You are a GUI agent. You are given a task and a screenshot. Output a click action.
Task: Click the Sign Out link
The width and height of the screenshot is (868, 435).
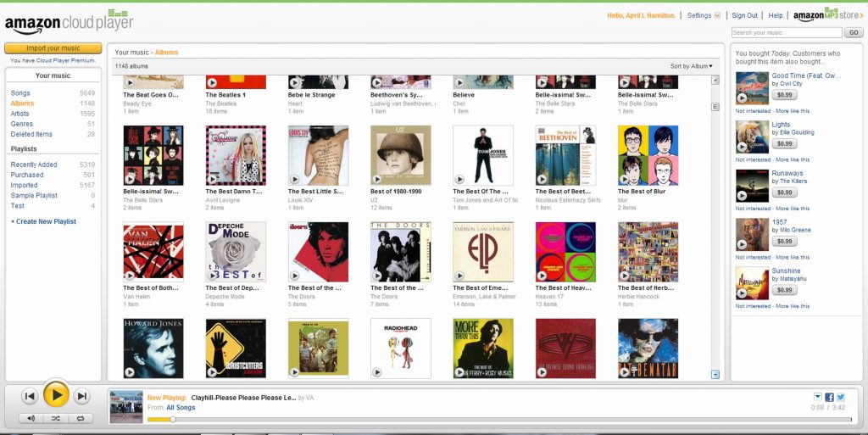[744, 15]
